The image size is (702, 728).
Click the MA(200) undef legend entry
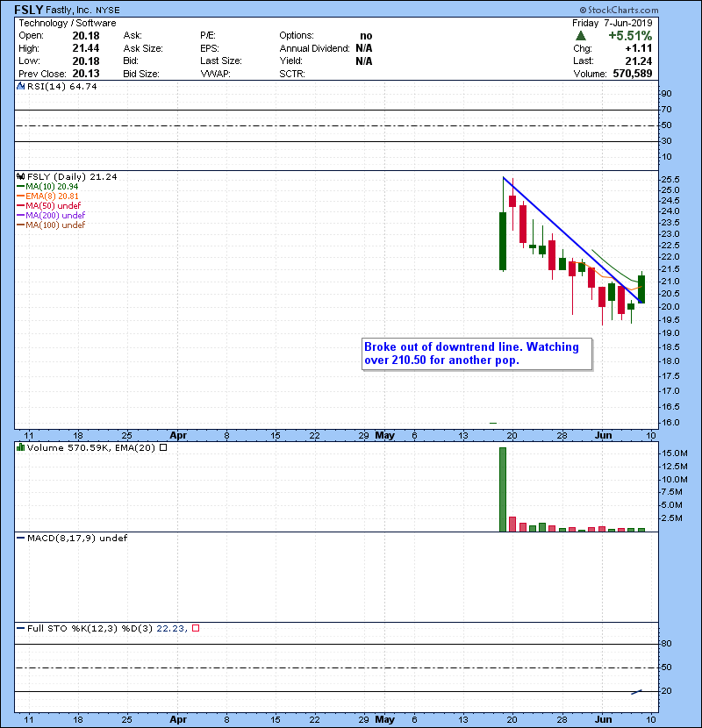pyautogui.click(x=56, y=216)
